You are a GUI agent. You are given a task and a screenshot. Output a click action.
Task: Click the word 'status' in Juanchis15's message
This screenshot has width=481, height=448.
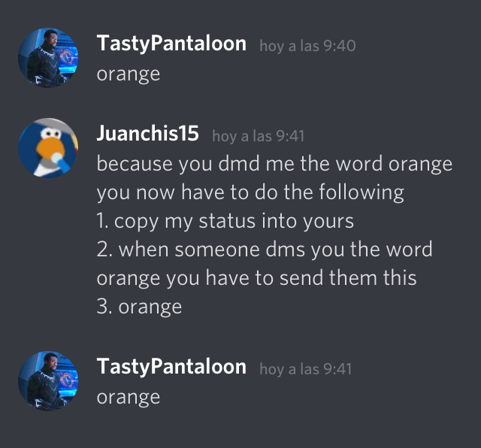coord(227,221)
